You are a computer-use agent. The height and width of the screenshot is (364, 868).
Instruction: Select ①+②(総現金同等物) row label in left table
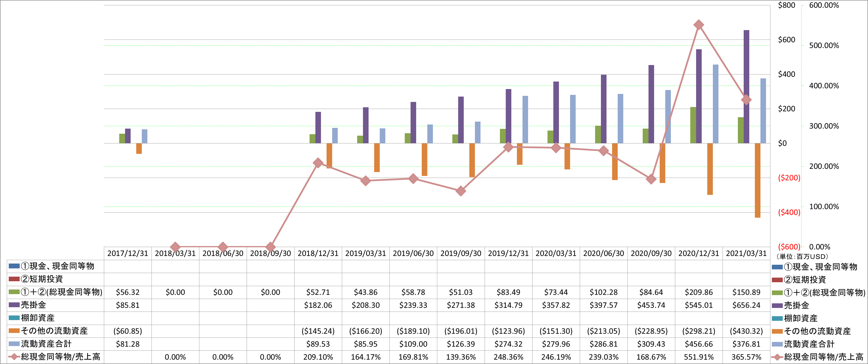[62, 292]
